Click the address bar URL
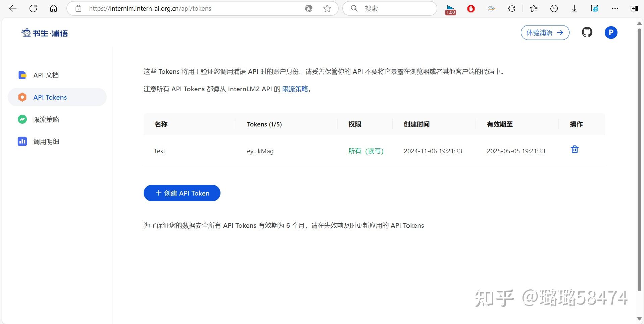 (x=150, y=9)
